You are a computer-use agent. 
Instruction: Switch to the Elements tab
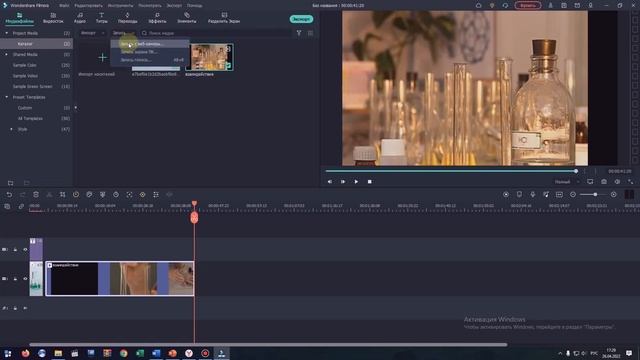click(x=187, y=18)
